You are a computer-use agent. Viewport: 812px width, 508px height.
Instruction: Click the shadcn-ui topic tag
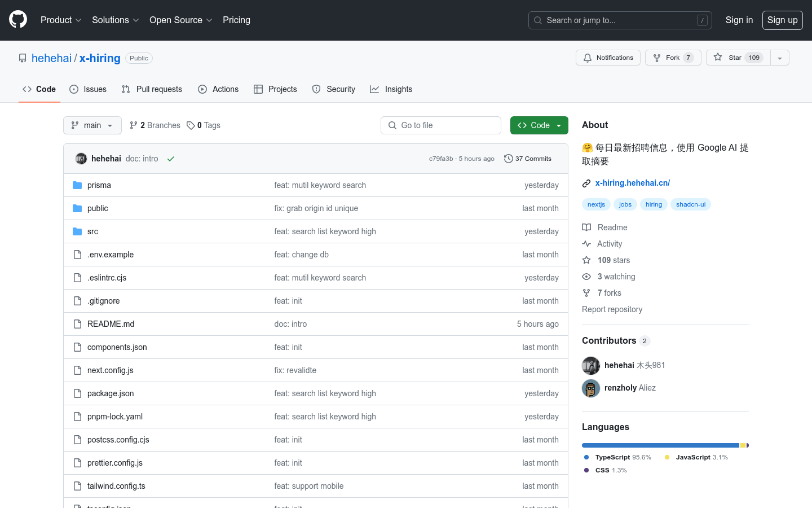(691, 204)
